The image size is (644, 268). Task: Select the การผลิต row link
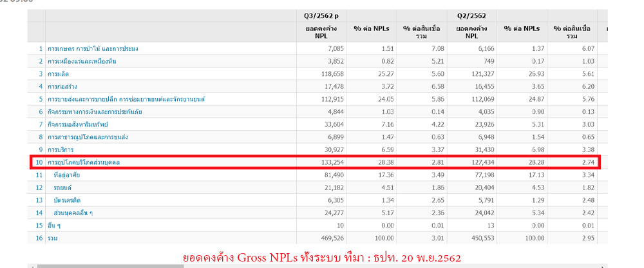pyautogui.click(x=59, y=73)
